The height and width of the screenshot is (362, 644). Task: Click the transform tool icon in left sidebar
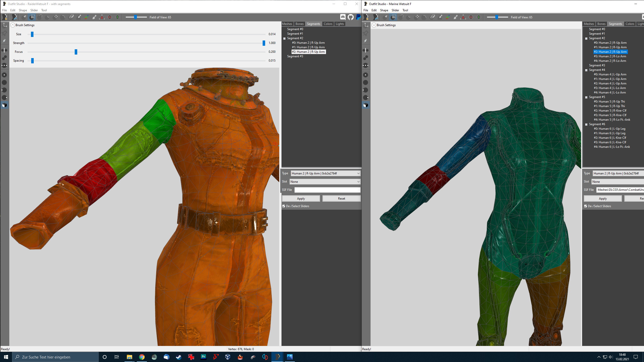[x=5, y=25]
